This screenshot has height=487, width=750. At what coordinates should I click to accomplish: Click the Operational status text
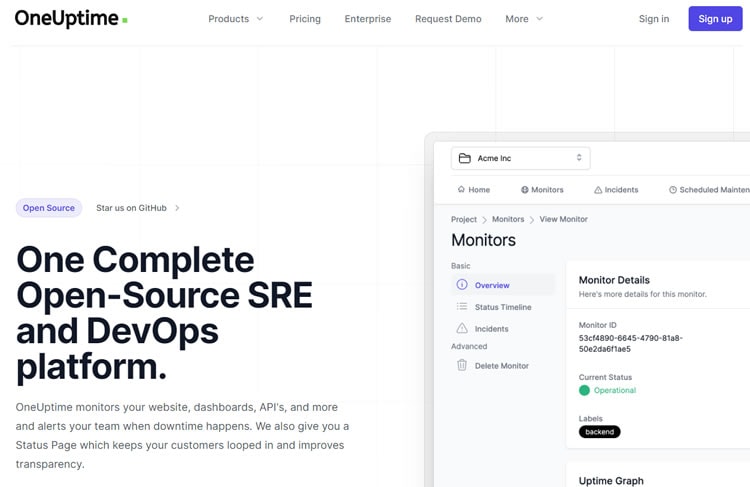(x=615, y=390)
